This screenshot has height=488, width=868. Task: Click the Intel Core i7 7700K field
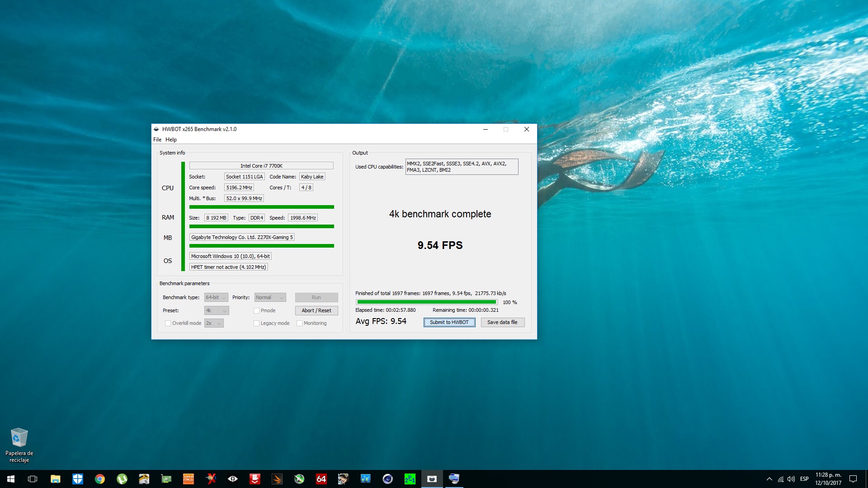click(x=261, y=166)
